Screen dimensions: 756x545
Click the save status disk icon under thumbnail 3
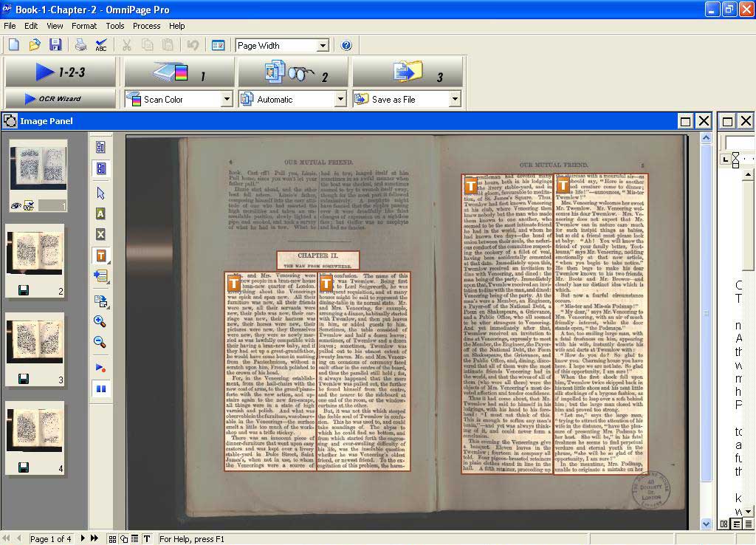pos(23,379)
